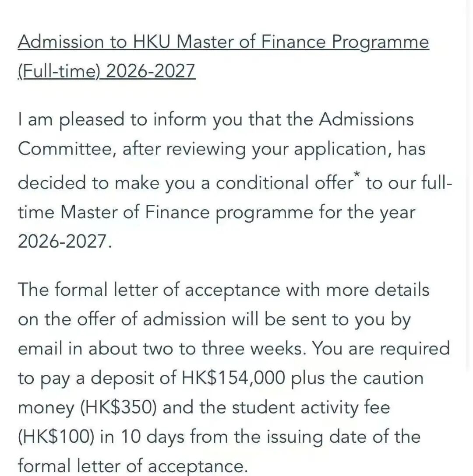Click "Master of Finance programme" in the body text
Viewport: 473px width, 476px height.
pos(186,213)
